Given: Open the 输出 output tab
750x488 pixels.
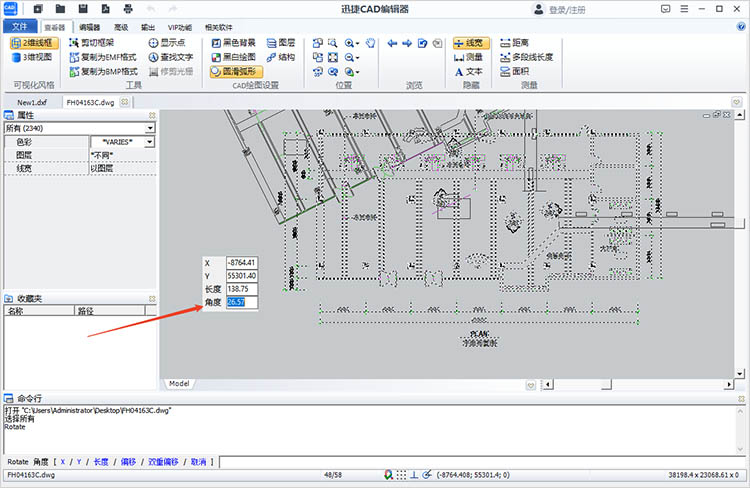Looking at the screenshot, I should click(148, 27).
